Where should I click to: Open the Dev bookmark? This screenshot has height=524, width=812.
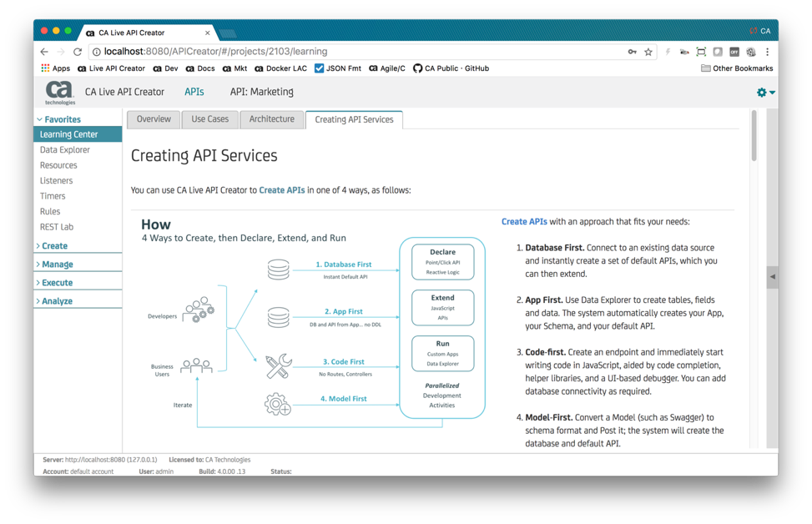166,68
